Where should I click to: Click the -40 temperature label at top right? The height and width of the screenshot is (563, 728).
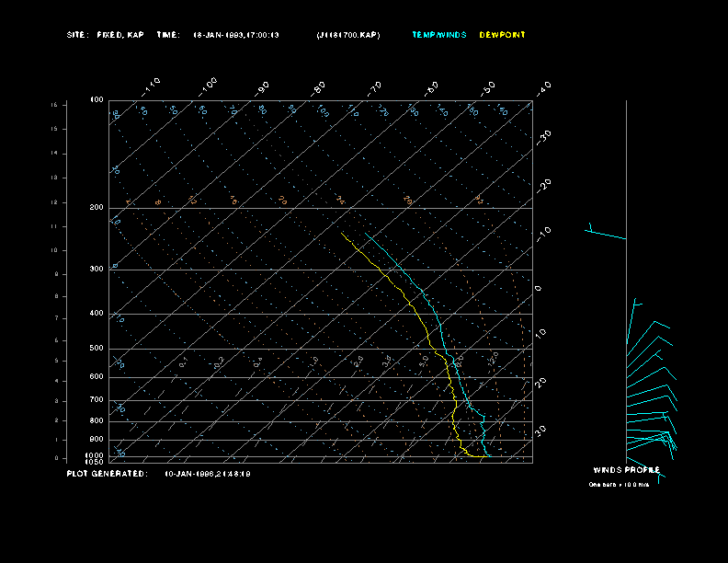[543, 87]
